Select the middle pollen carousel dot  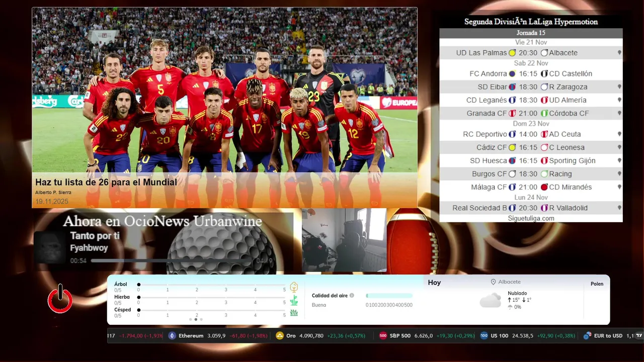[196, 319]
